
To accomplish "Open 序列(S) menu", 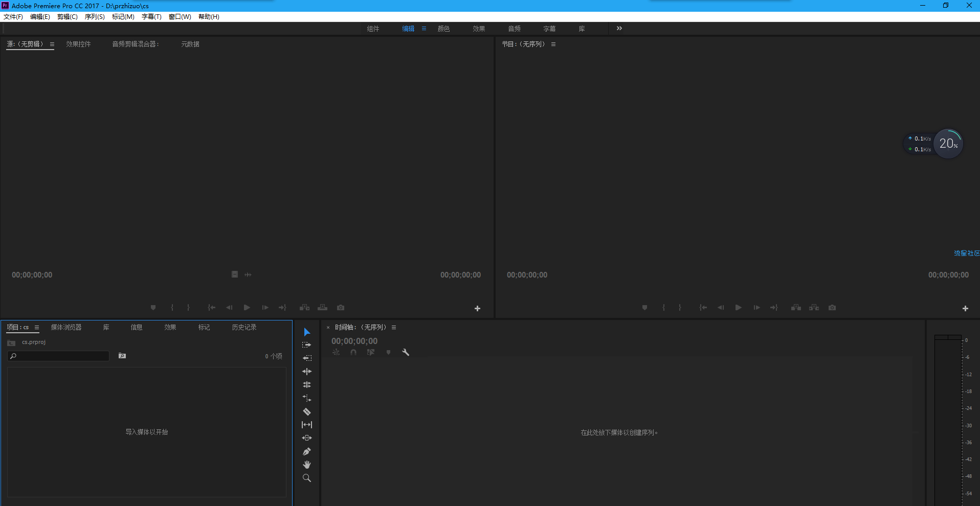I will (x=95, y=17).
